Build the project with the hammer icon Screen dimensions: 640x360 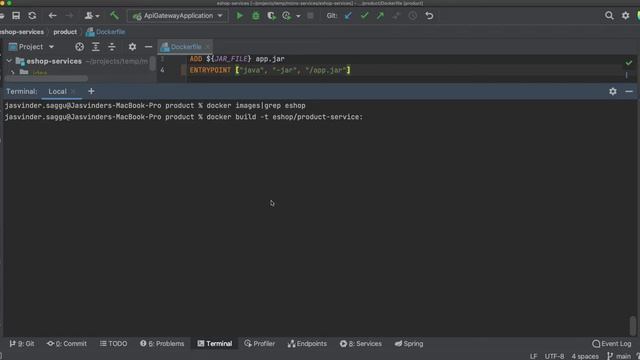(114, 16)
